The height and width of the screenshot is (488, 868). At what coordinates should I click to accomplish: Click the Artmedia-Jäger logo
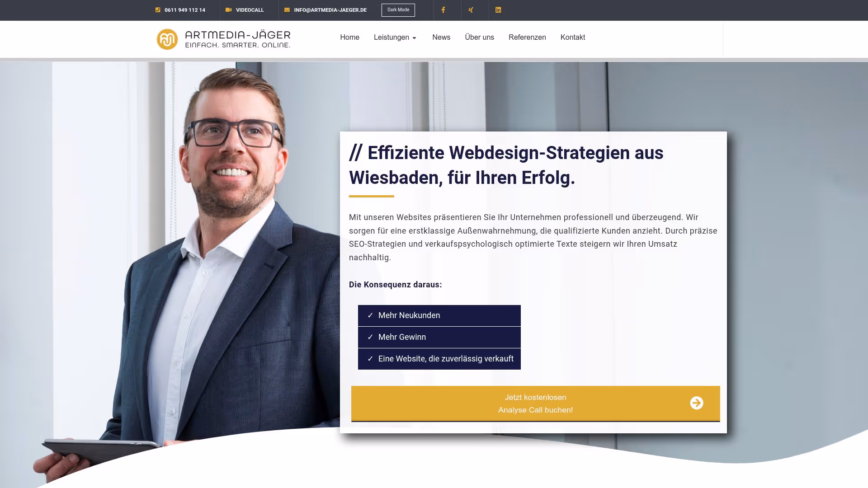tap(224, 39)
